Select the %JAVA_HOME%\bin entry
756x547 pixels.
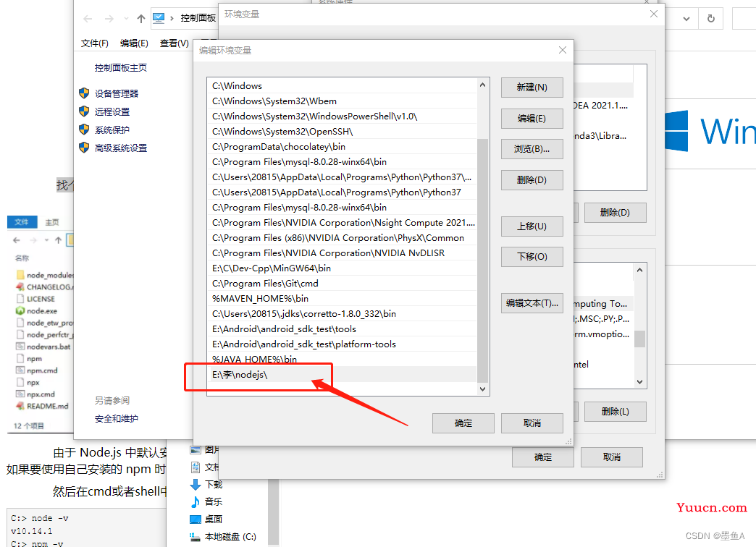coord(342,359)
